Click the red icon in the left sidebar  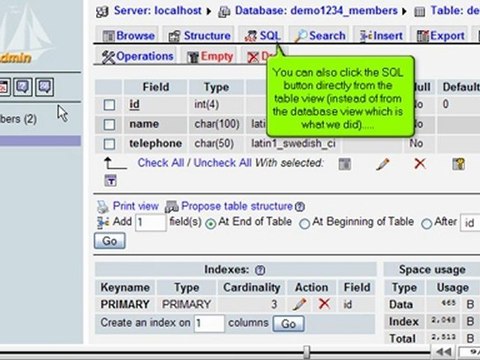point(3,87)
